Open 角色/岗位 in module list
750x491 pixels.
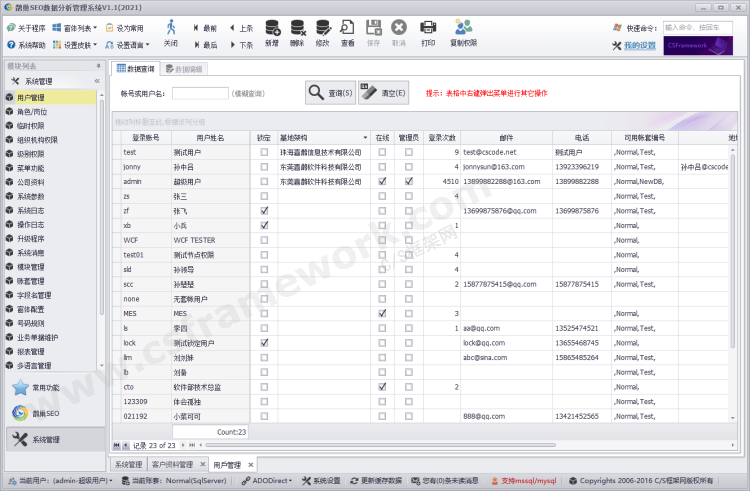coord(32,111)
